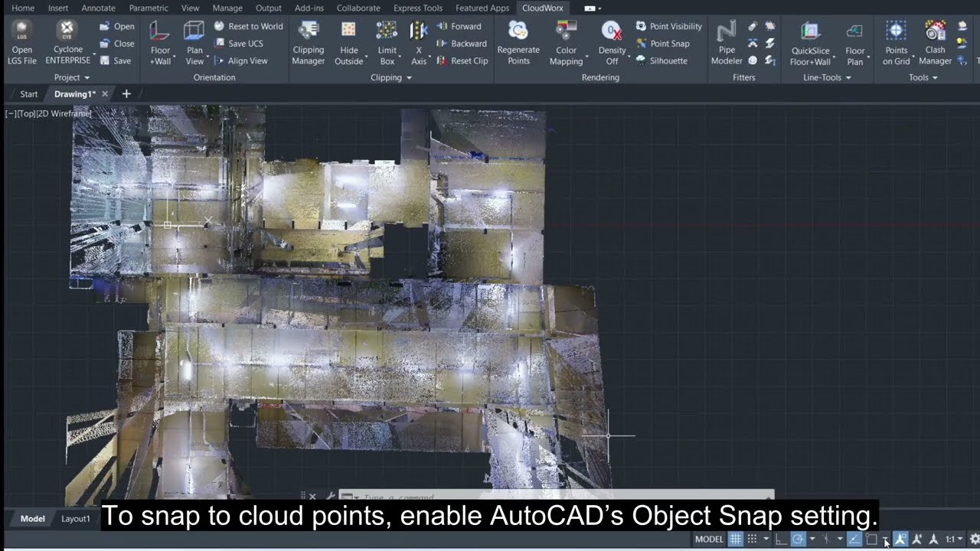Launch the Pipe Modeler tool
The image size is (980, 551).
tap(727, 42)
